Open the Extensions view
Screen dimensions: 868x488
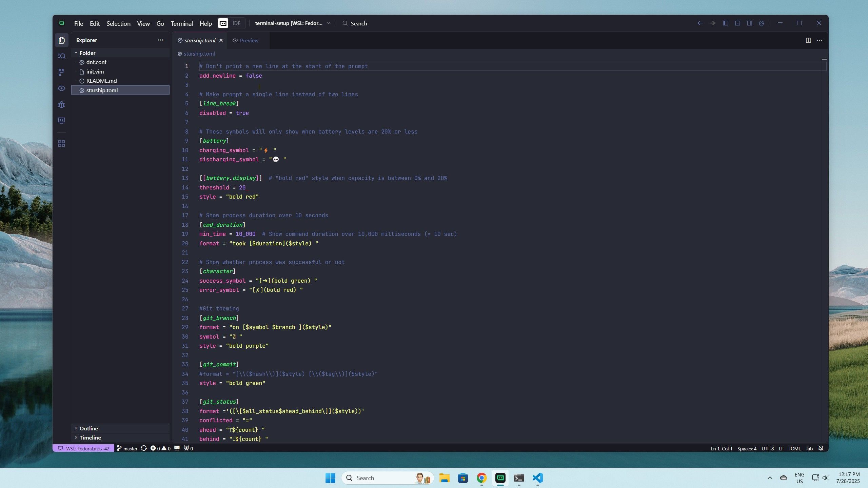[x=61, y=144]
